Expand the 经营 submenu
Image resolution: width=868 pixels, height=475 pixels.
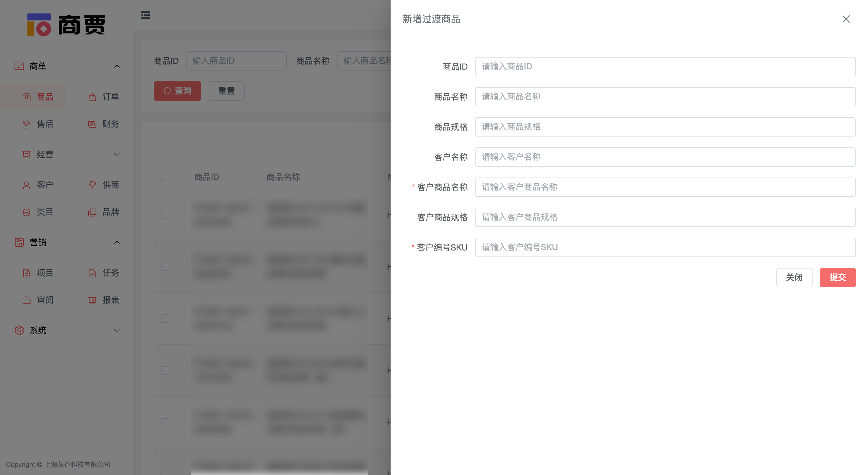click(117, 154)
